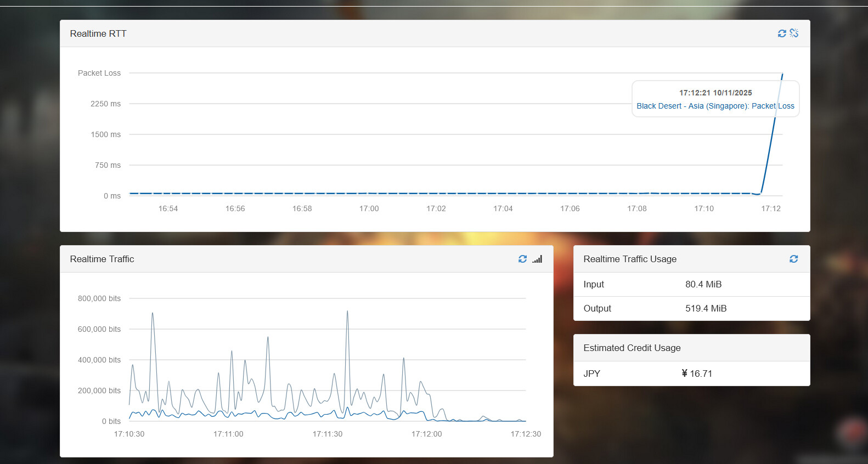868x464 pixels.
Task: Refresh the Realtime RTT chart
Action: (782, 33)
